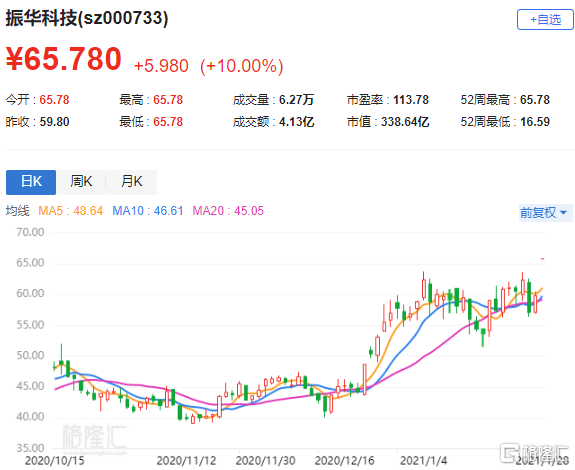Select the 2020/10/15 date label
The width and height of the screenshot is (575, 470).
(x=55, y=461)
